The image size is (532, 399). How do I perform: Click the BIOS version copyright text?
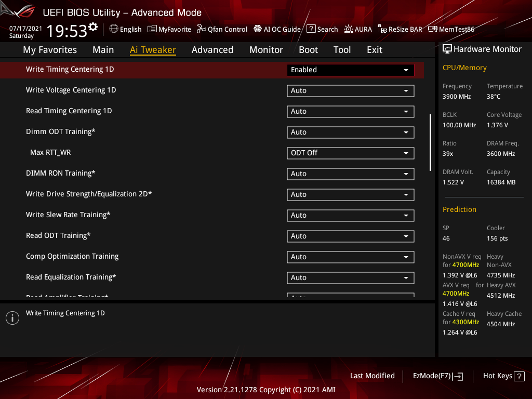[266, 390]
